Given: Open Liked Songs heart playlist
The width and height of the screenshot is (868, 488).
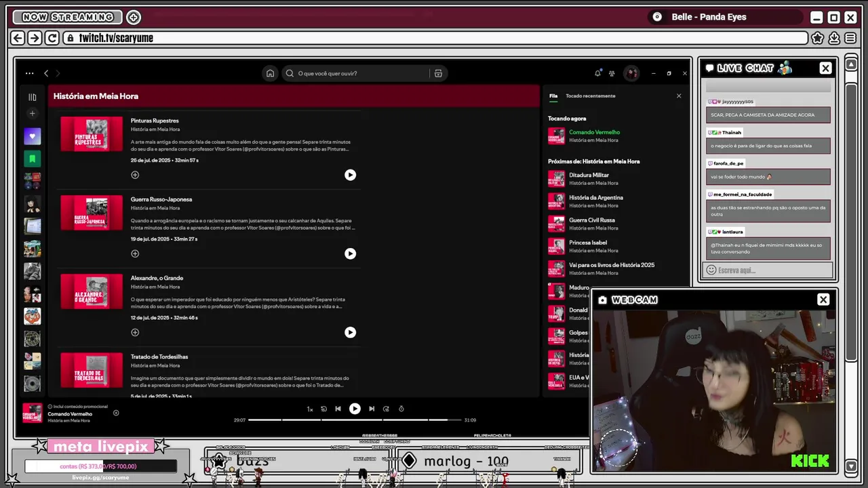Looking at the screenshot, I should click(x=32, y=136).
